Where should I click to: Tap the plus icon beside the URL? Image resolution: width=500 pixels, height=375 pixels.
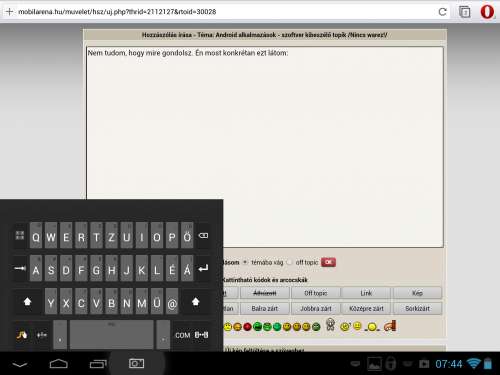point(9,12)
